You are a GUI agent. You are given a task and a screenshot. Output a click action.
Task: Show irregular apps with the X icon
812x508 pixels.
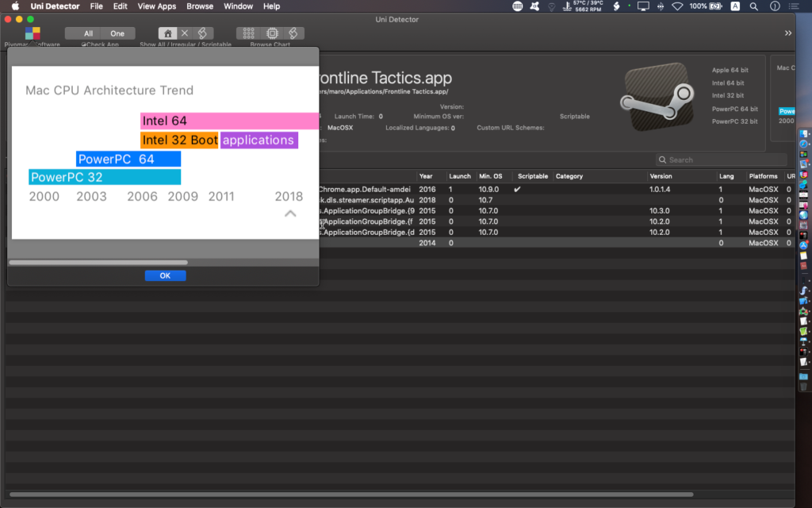(x=184, y=33)
